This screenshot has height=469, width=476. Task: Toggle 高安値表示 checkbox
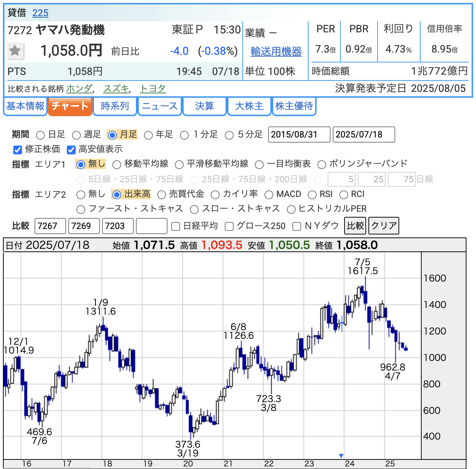tap(71, 150)
